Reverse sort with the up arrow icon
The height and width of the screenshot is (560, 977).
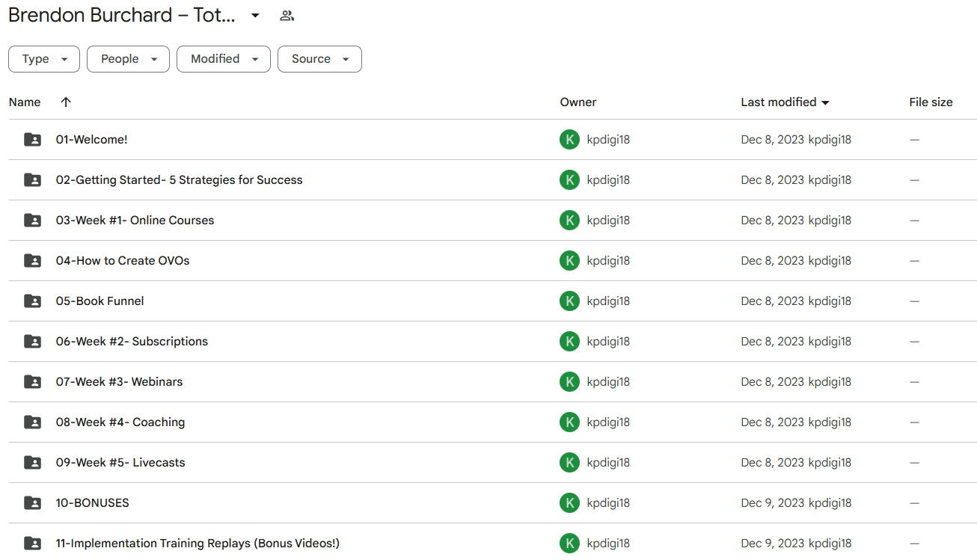pyautogui.click(x=66, y=102)
